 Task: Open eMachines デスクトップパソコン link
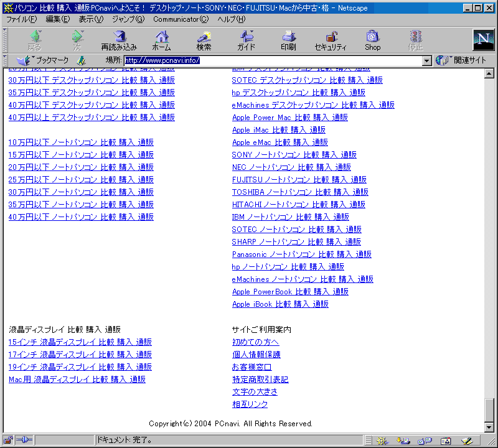pyautogui.click(x=313, y=105)
